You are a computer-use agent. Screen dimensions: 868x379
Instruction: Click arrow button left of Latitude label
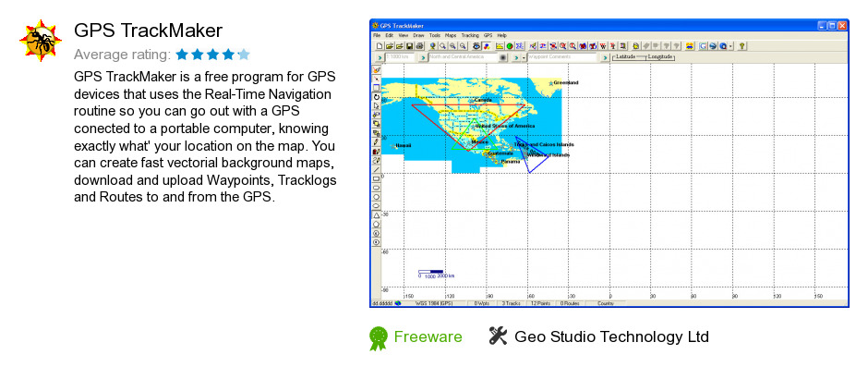tap(605, 57)
